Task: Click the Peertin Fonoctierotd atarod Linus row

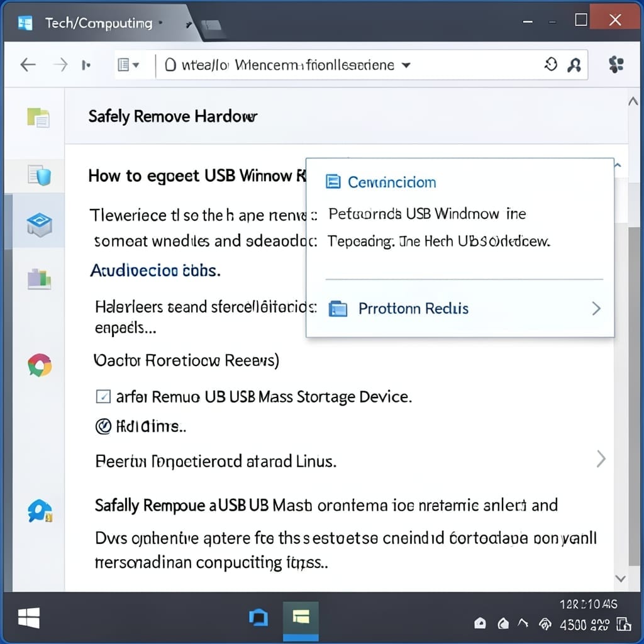Action: click(x=216, y=461)
